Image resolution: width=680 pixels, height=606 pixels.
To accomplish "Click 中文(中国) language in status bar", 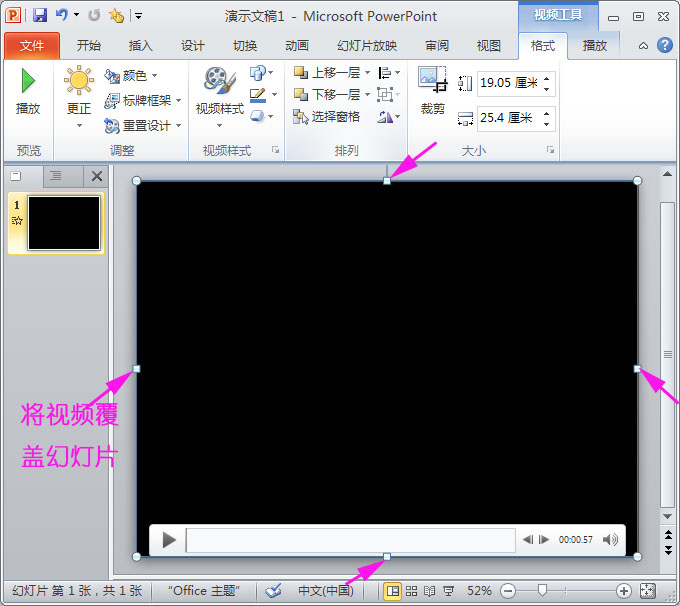I will [x=326, y=590].
